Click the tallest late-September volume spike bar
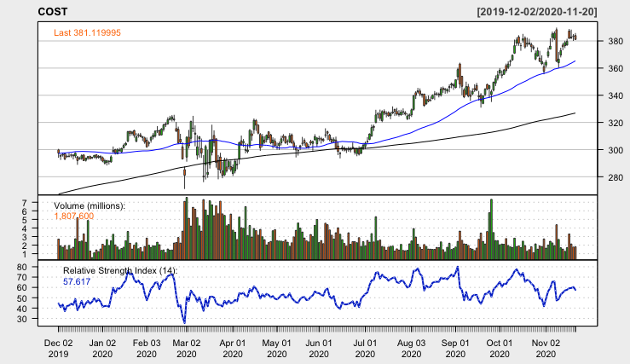 491,229
